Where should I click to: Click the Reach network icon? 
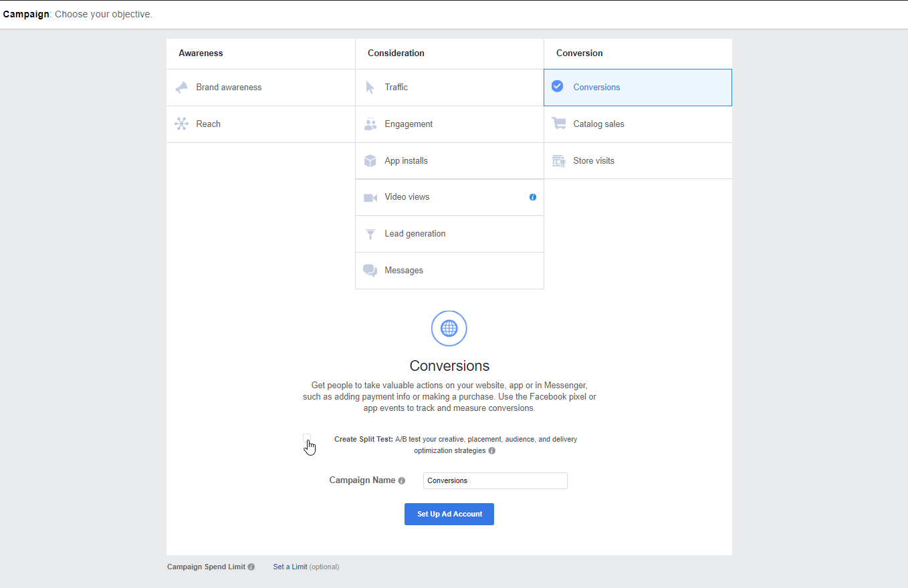181,124
